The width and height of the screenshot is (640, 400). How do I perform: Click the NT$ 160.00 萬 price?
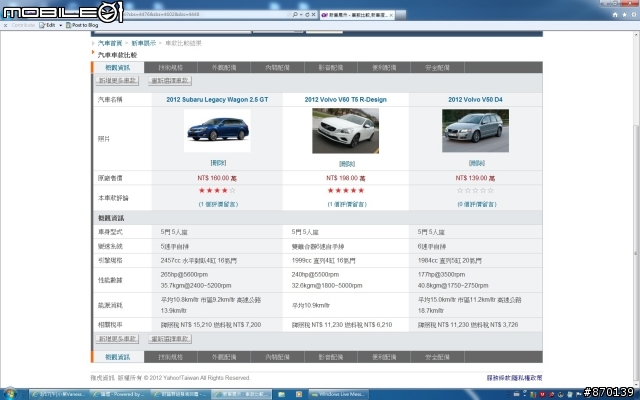pos(217,178)
